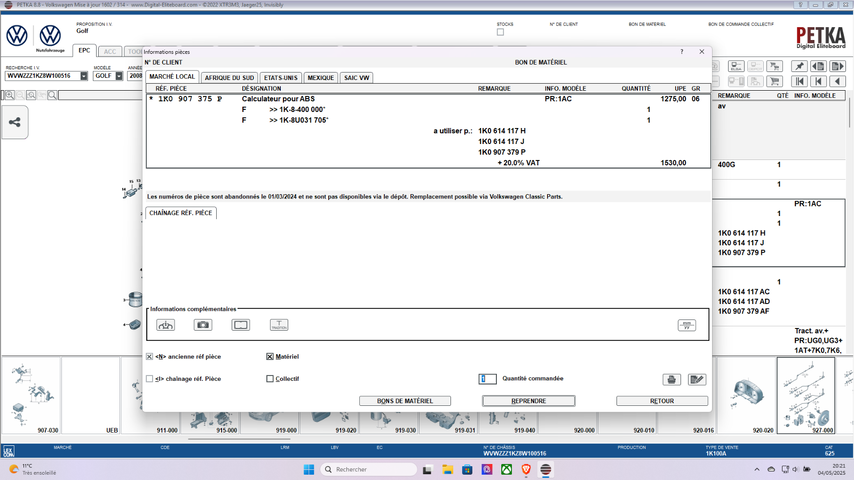Switch to SAIC VW tab

(x=357, y=77)
